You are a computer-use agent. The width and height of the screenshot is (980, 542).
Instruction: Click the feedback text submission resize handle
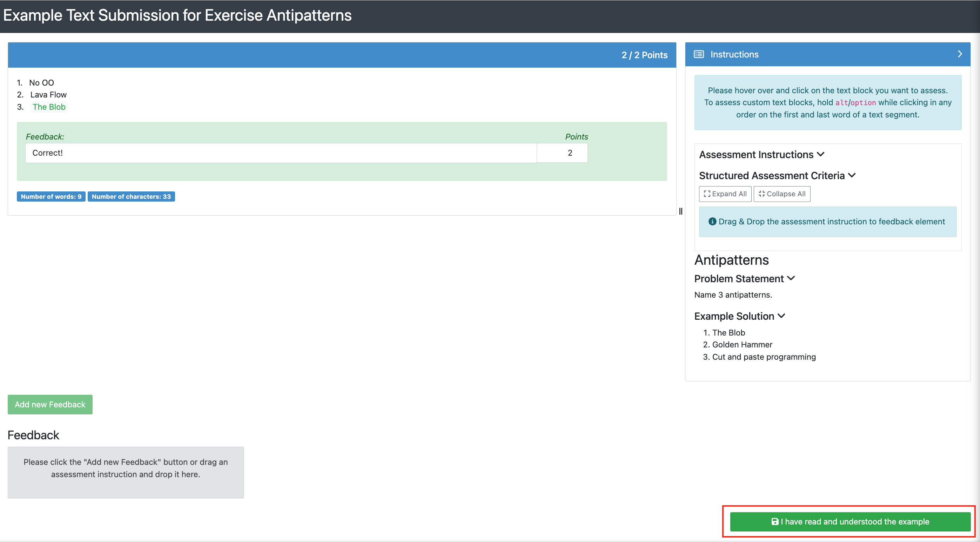(681, 211)
